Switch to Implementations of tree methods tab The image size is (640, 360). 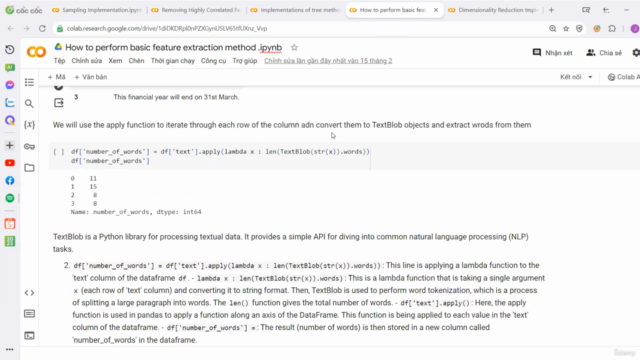pyautogui.click(x=296, y=10)
